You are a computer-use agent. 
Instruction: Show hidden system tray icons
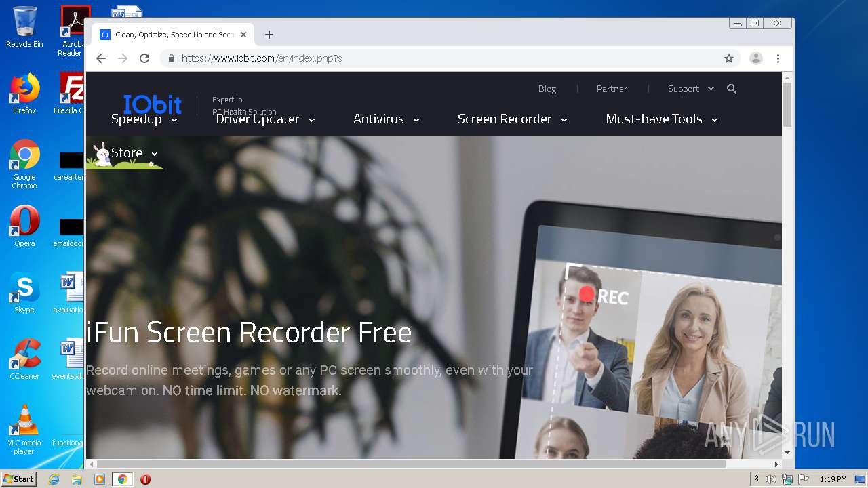pyautogui.click(x=756, y=479)
